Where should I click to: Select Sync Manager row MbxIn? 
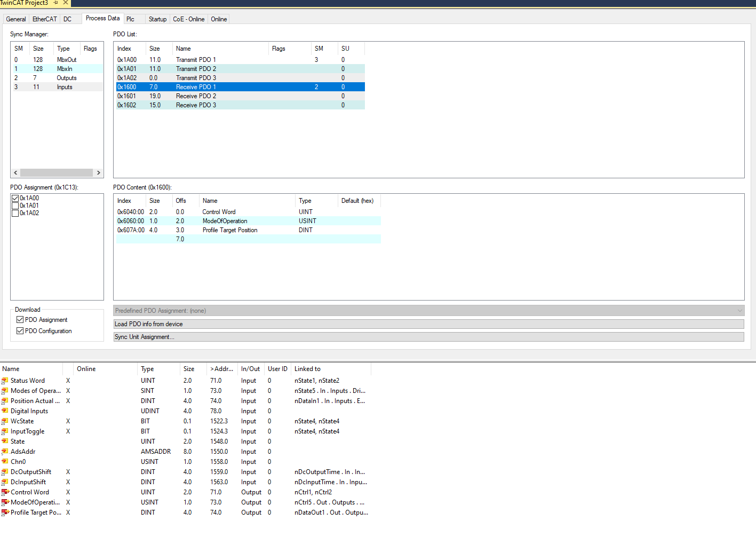[x=58, y=69]
